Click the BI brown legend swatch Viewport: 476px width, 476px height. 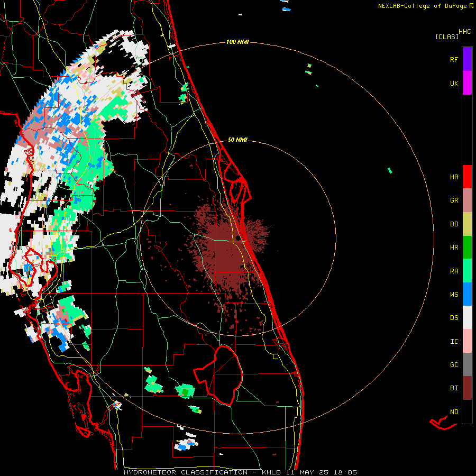[x=467, y=388]
